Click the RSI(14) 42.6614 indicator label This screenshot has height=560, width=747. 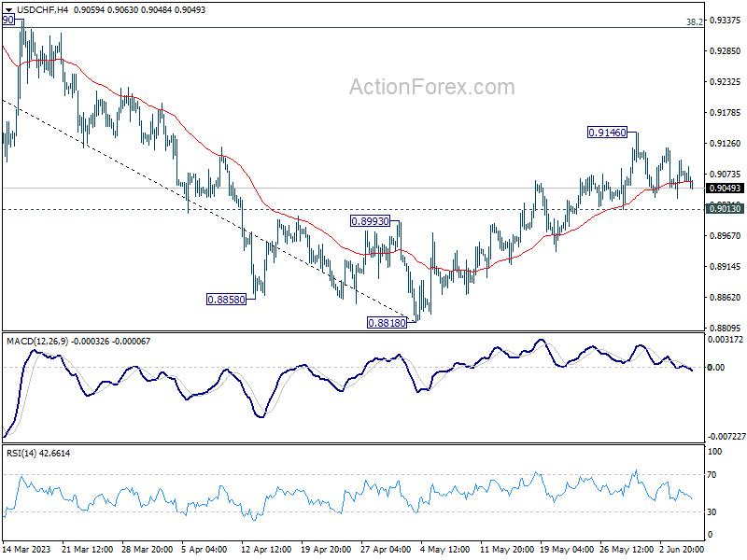pyautogui.click(x=38, y=454)
